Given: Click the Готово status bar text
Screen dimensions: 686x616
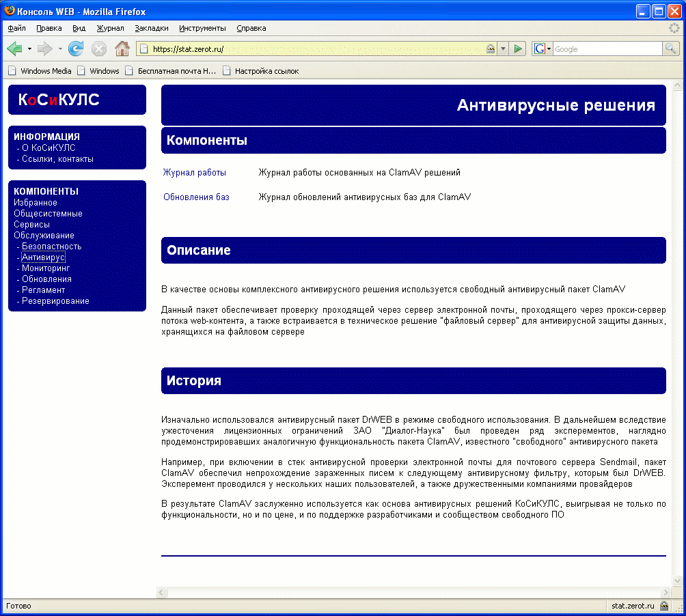Looking at the screenshot, I should (18, 606).
